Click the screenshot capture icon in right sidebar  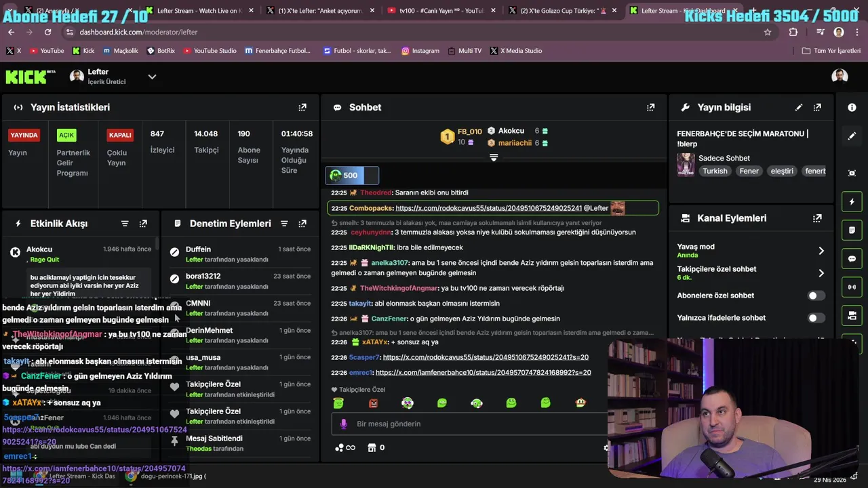(852, 173)
